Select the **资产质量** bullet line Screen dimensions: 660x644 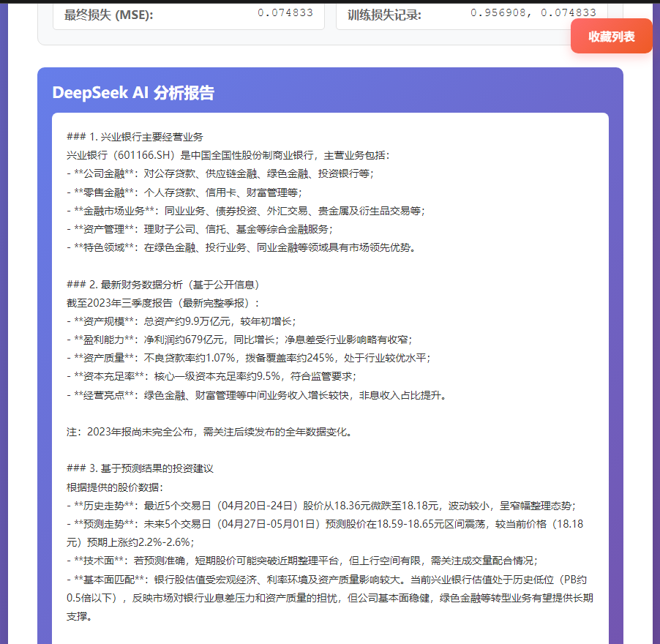[249, 358]
